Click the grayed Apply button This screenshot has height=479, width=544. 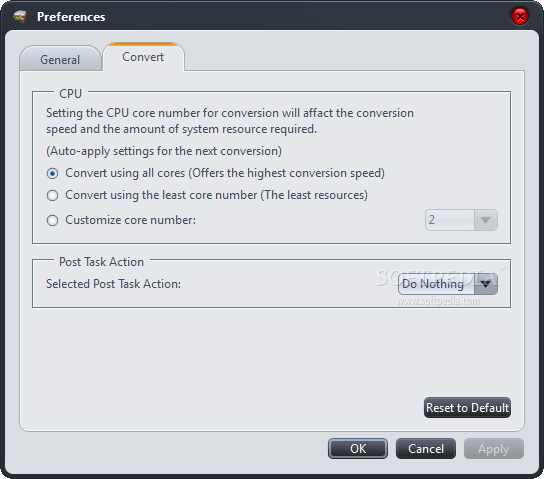tap(494, 448)
